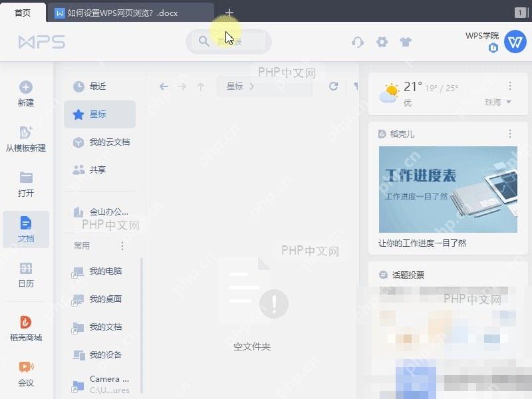This screenshot has width=532, height=399.
Task: Open 常用 section more options
Action: click(x=122, y=245)
